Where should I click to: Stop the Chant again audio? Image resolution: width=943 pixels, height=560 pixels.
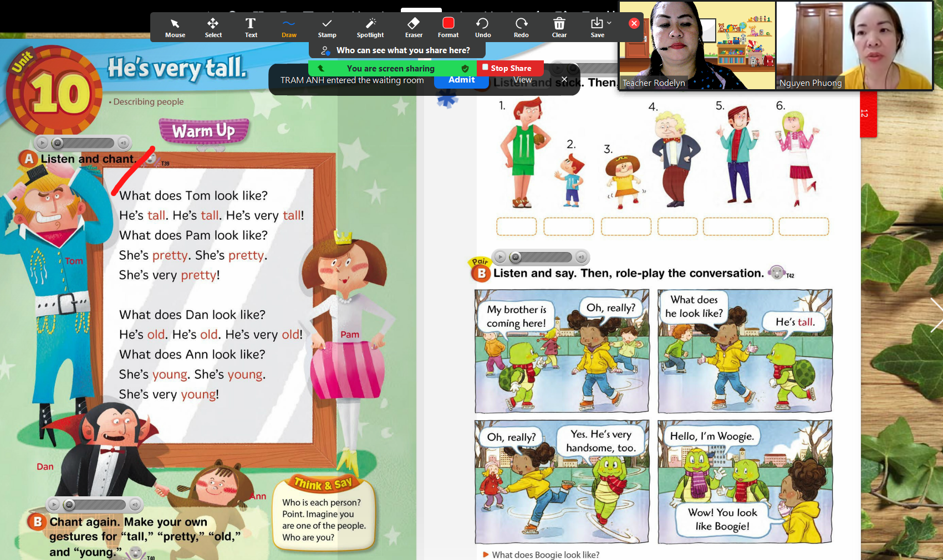69,505
